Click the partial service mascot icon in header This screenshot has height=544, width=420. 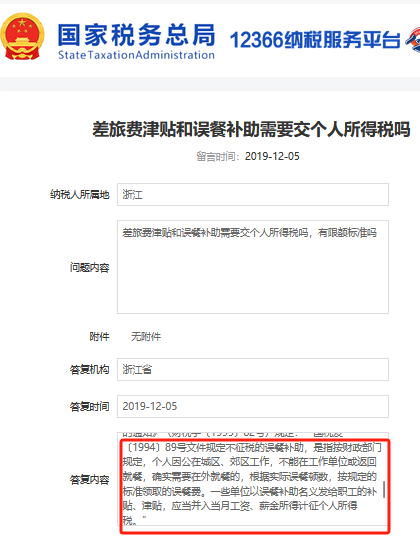(x=413, y=41)
